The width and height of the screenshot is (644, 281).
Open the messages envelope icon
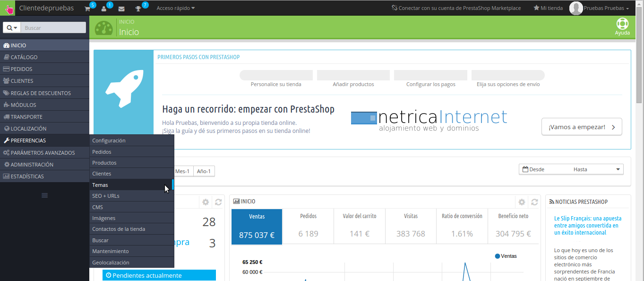121,9
